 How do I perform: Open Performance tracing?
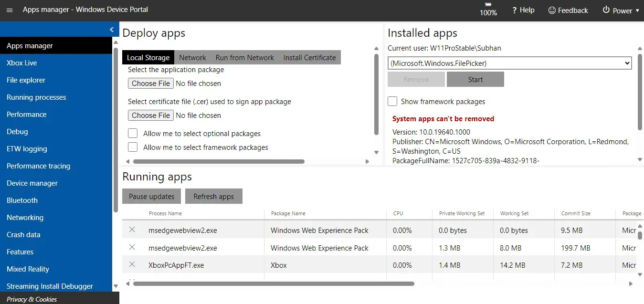tap(56, 166)
